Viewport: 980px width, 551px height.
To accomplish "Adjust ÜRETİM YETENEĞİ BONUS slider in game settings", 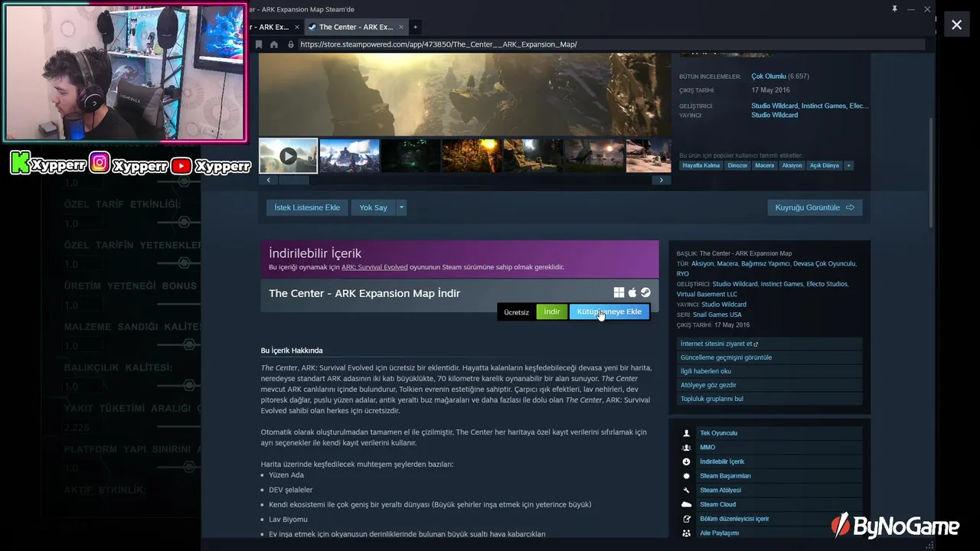I will [x=184, y=304].
